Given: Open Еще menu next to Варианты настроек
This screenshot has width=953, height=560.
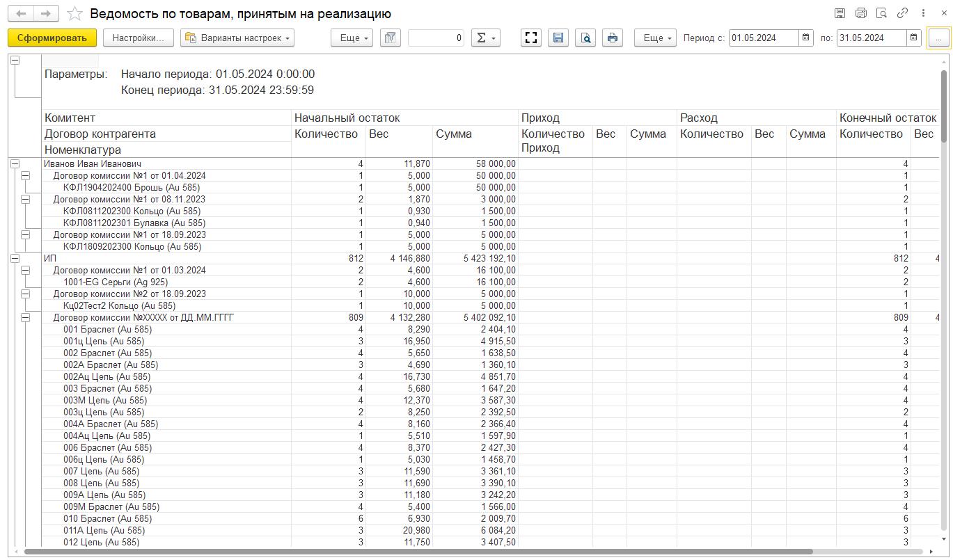Looking at the screenshot, I should 352,38.
